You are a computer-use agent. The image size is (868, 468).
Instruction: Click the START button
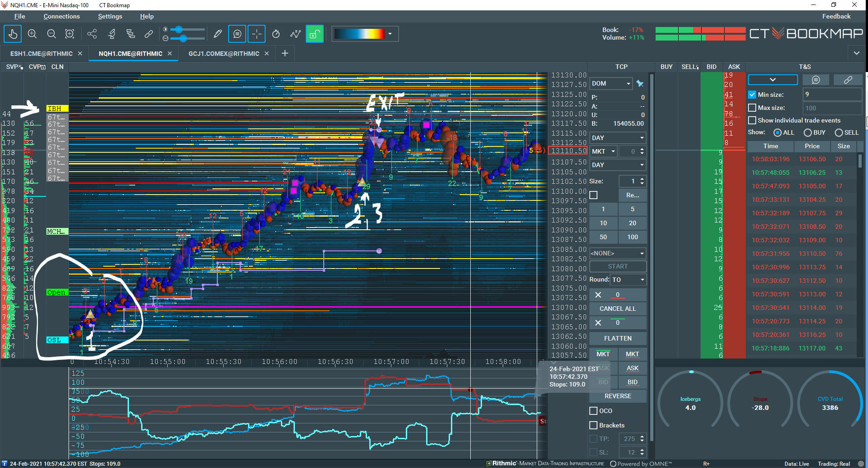[618, 266]
